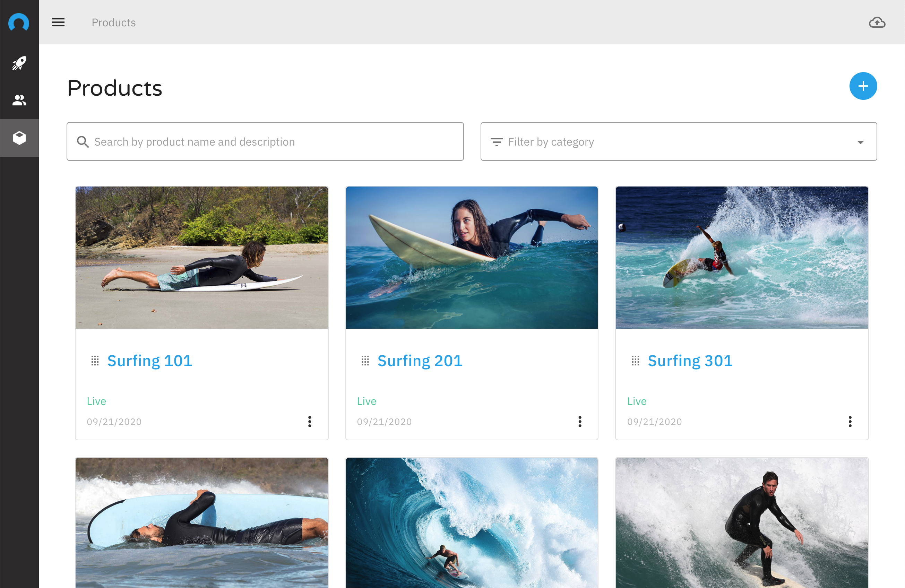Viewport: 905px width, 588px height.
Task: Open the thumbnail of man floating with blue surfboard
Action: tap(201, 522)
